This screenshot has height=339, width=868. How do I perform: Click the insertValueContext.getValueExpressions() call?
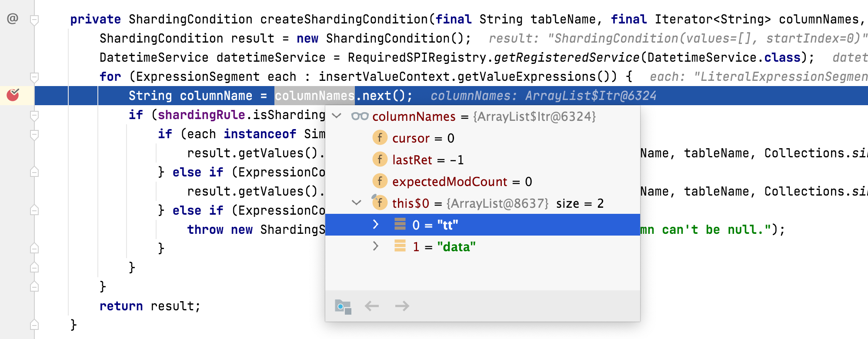[x=467, y=76]
